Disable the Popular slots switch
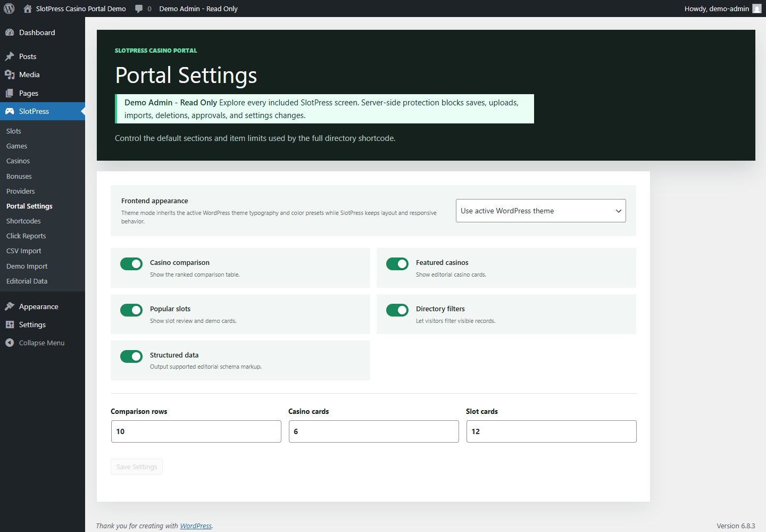Image resolution: width=766 pixels, height=532 pixels. 131,310
